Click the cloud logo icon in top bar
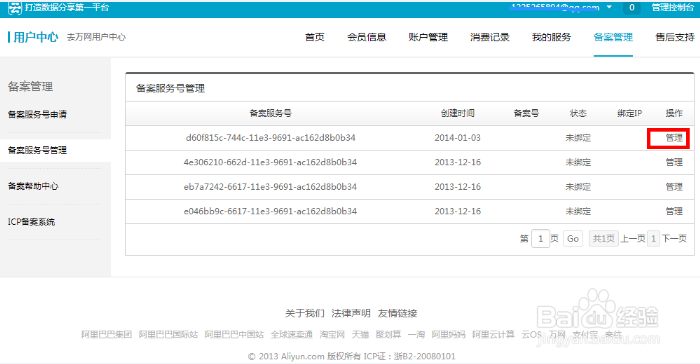The height and width of the screenshot is (364, 700). (x=15, y=8)
